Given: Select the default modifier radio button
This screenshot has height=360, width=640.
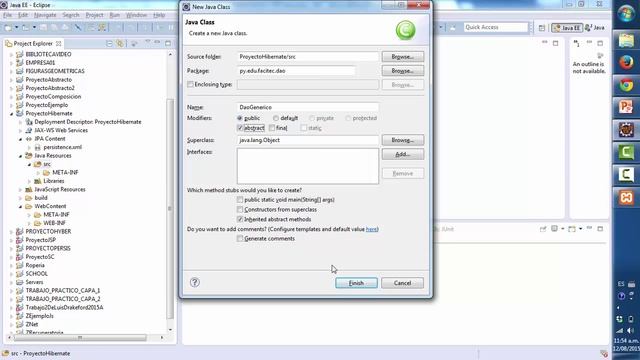Looking at the screenshot, I should (276, 118).
